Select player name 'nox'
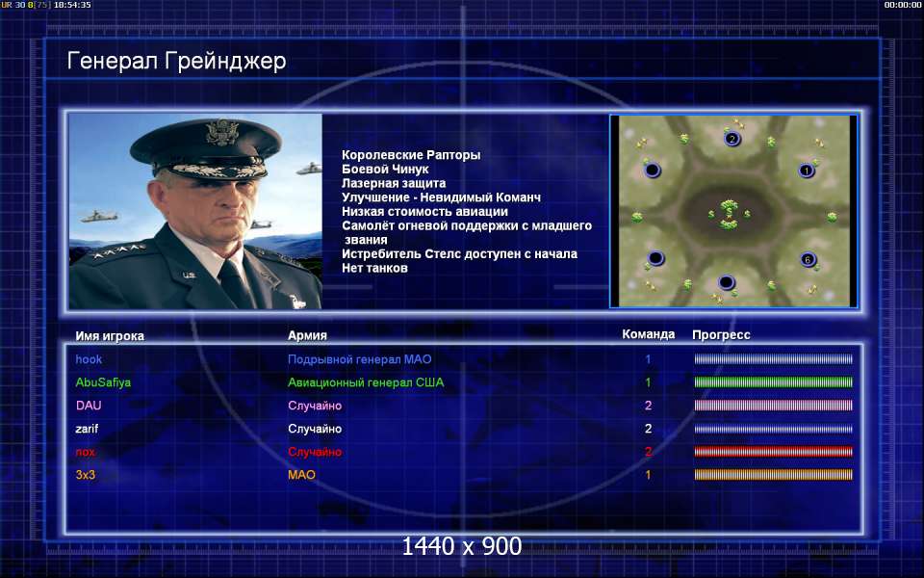 (x=85, y=452)
